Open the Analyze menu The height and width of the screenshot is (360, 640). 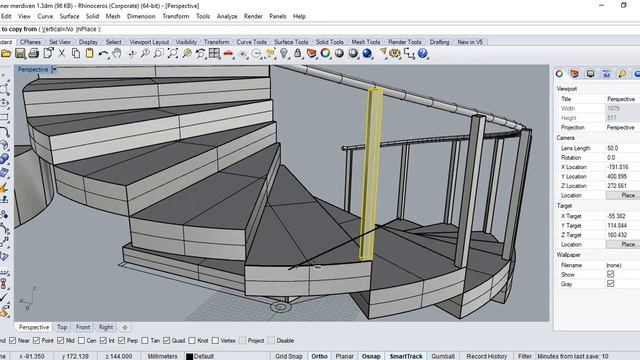227,16
